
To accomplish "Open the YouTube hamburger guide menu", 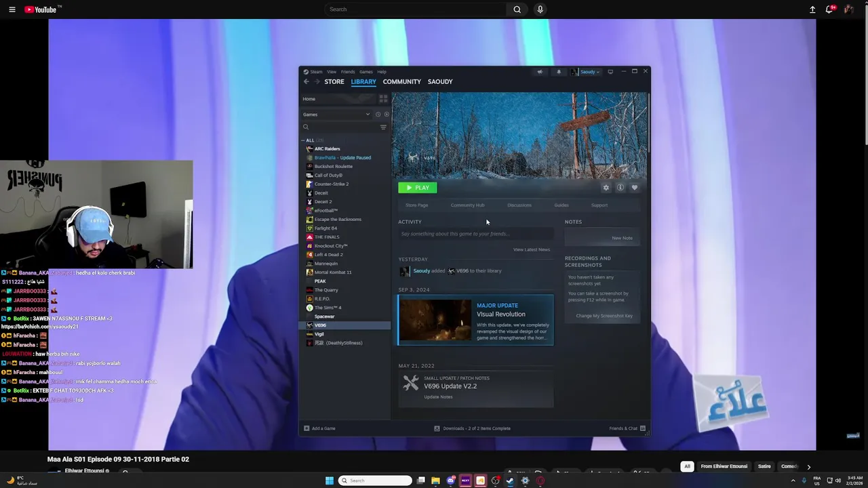I will point(12,9).
